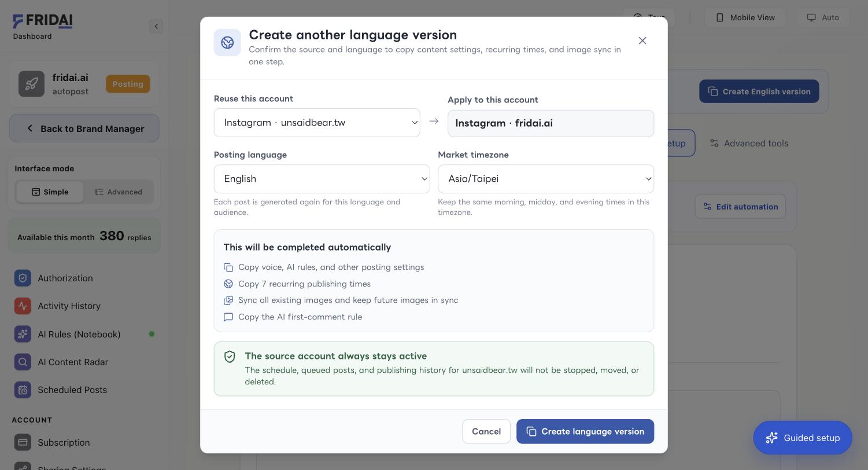Click the Posting status badge
The width and height of the screenshot is (868, 470).
coord(128,84)
